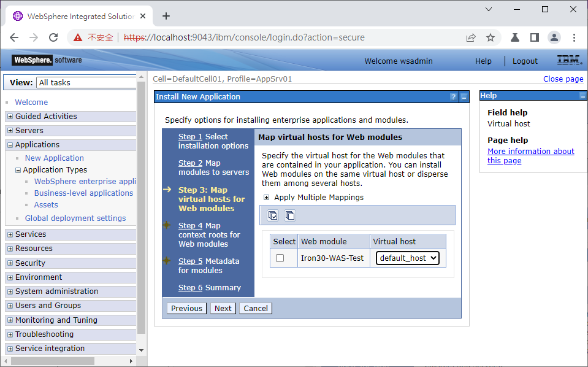
Task: Open More information about this page link
Action: [530, 156]
